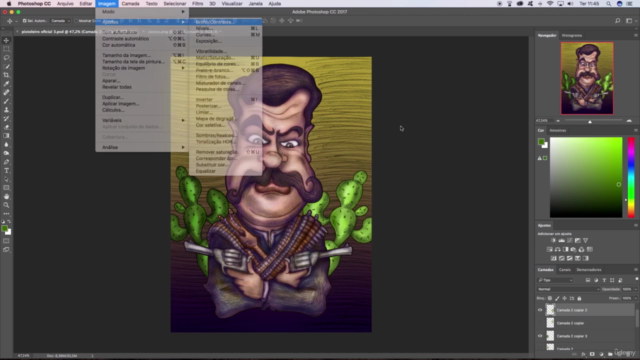The height and width of the screenshot is (360, 640).
Task: Add a Brightness/Contrast adjustment from Ajustes panel
Action: [553, 240]
